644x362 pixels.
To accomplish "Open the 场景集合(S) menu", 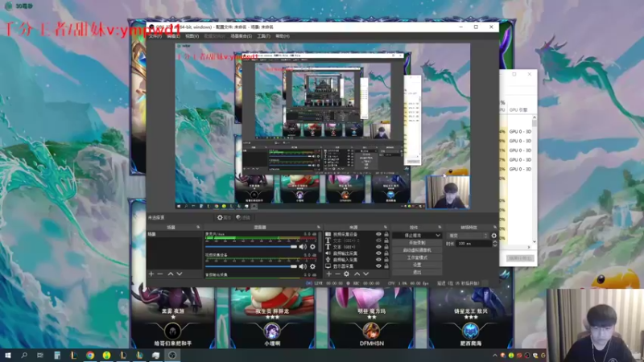I will 241,36.
